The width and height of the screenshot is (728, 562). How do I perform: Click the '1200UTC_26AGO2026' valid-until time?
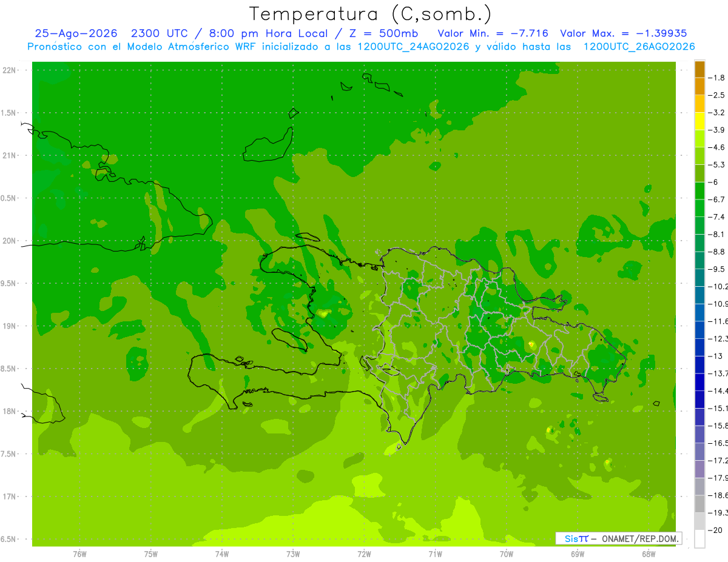(639, 46)
